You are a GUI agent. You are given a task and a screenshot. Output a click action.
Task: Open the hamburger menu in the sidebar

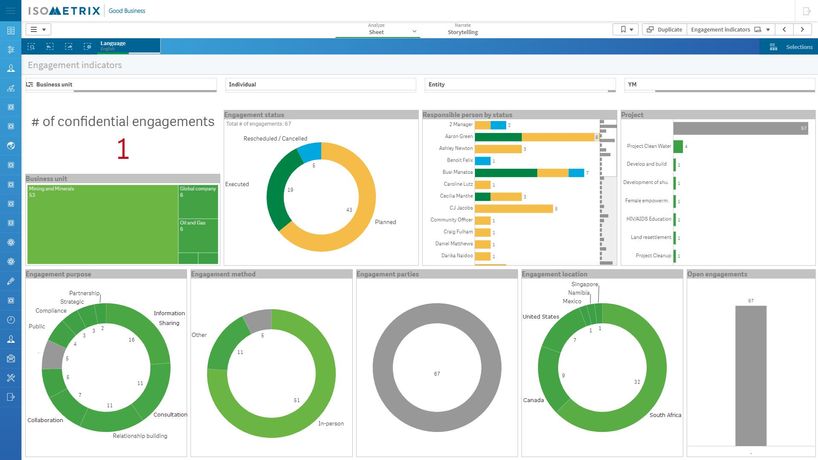tap(10, 10)
